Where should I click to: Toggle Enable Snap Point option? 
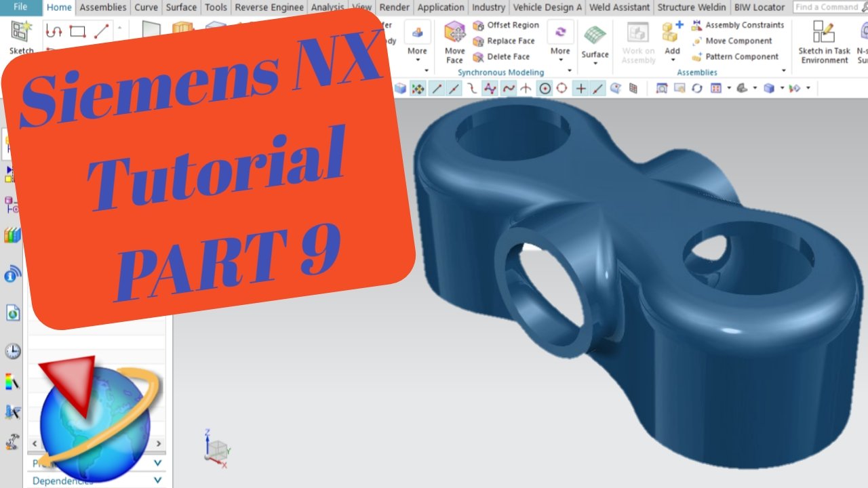pos(418,88)
